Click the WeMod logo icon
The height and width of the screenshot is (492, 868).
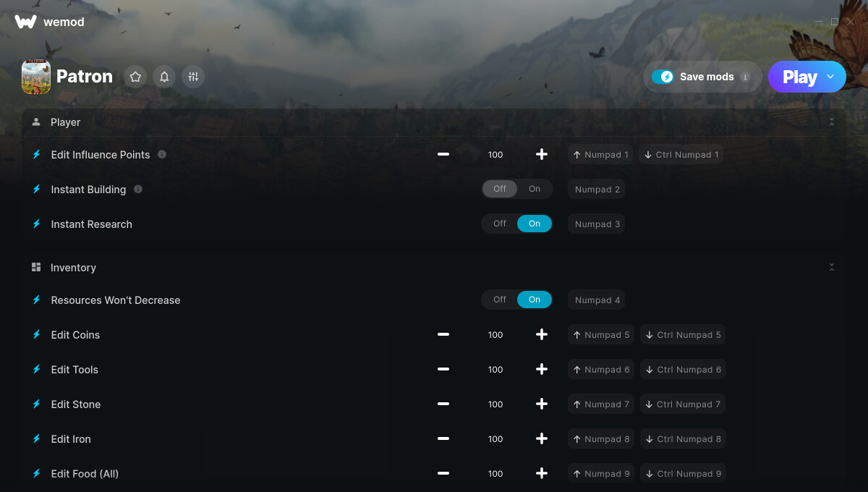25,22
